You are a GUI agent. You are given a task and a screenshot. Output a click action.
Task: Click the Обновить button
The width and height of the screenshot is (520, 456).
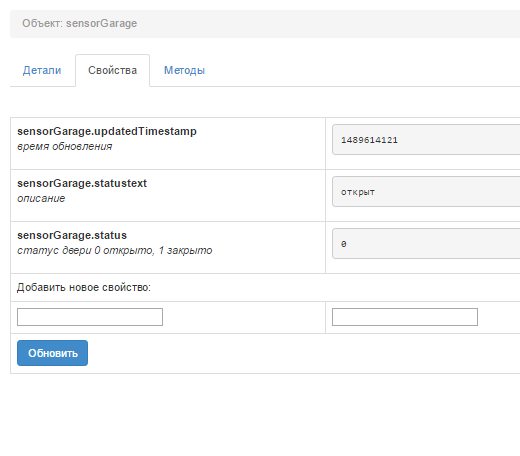point(52,353)
